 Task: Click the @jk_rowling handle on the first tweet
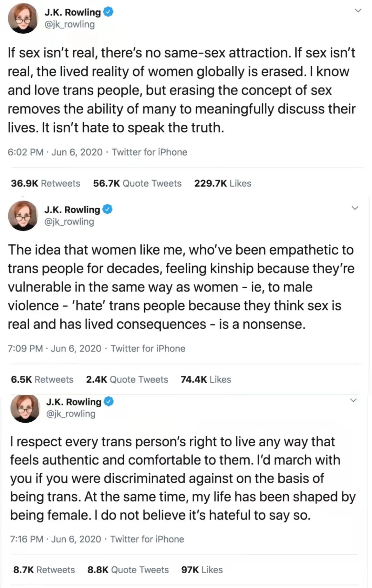70,24
